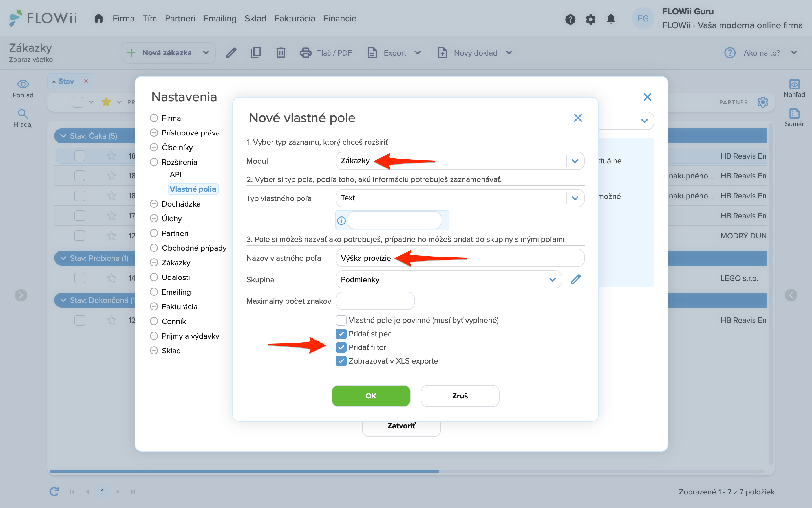
Task: Close the Nastavenia window with X
Action: tap(647, 97)
